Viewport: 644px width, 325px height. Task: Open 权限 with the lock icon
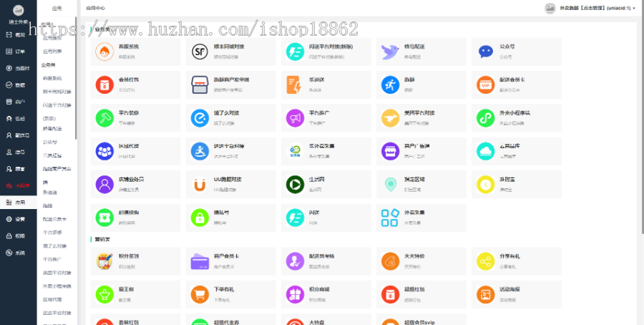click(18, 236)
